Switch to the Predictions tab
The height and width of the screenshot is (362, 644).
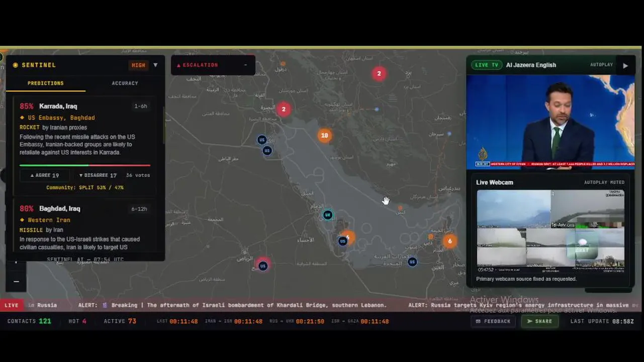(46, 83)
